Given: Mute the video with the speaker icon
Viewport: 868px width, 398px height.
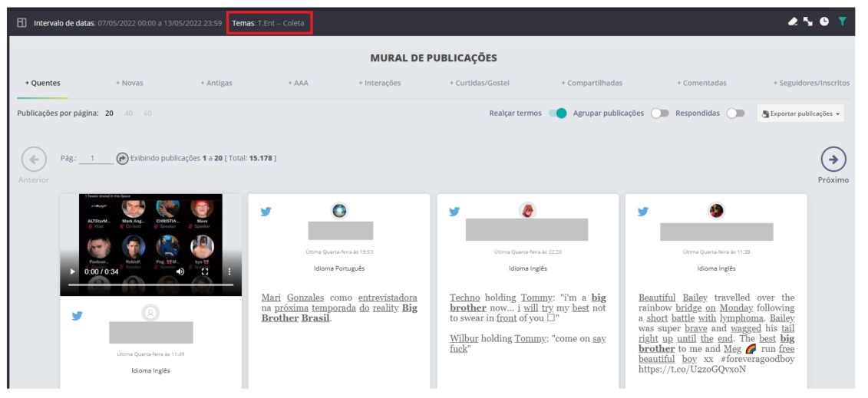Looking at the screenshot, I should [180, 271].
